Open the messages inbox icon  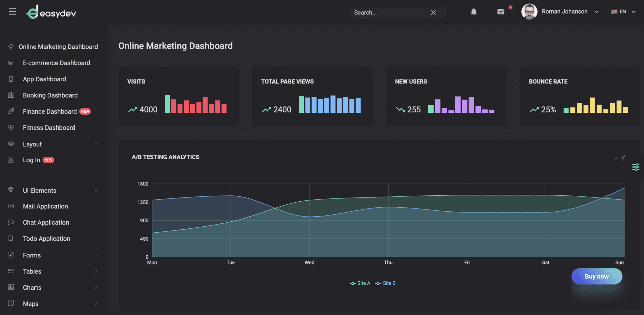(x=501, y=12)
